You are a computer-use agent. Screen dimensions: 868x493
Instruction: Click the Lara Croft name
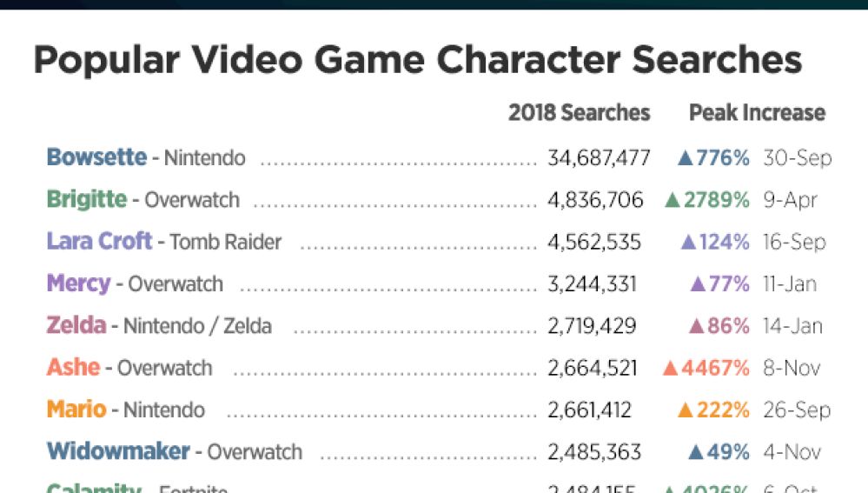[x=99, y=241]
